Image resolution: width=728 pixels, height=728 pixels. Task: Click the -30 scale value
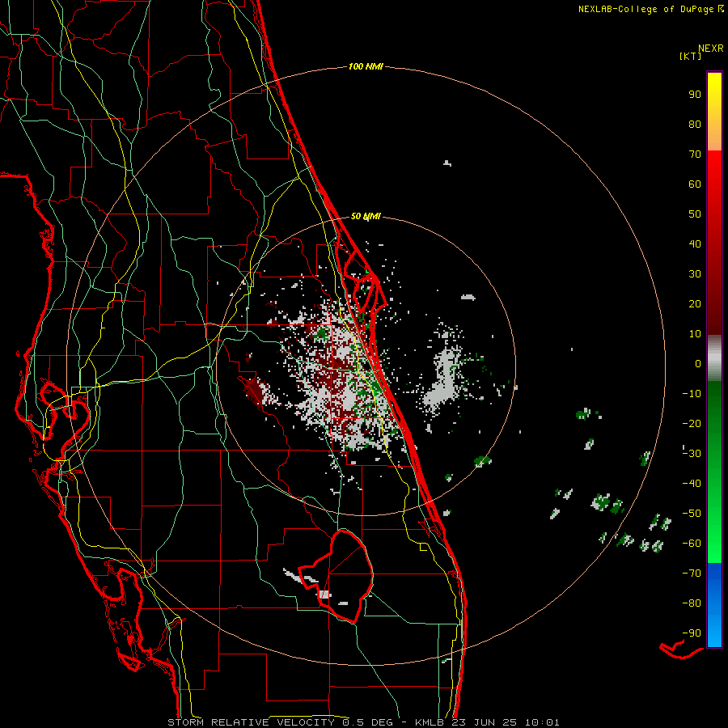[x=692, y=454]
